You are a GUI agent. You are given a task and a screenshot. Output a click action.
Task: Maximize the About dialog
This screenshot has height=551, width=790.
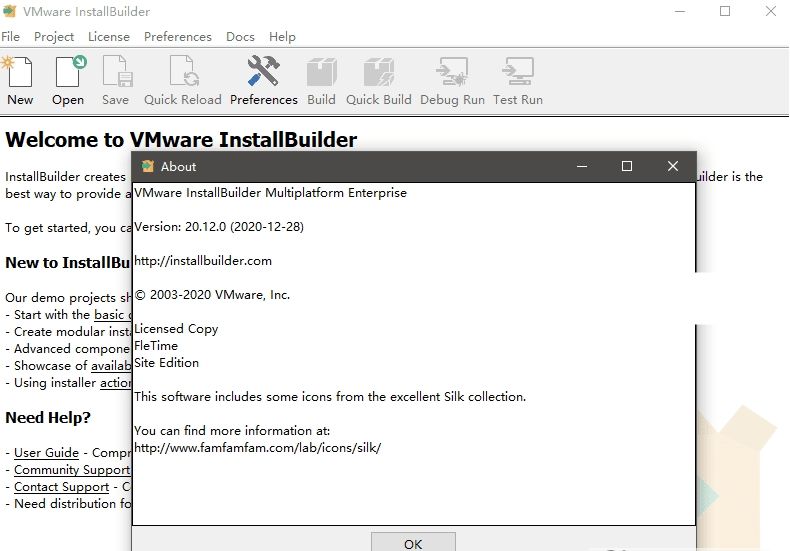click(627, 166)
